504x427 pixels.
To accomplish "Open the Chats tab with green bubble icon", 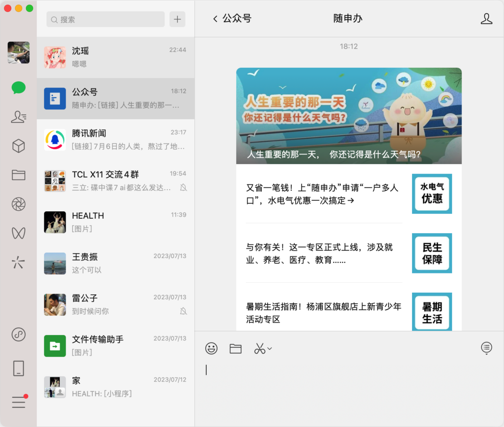I will point(18,87).
